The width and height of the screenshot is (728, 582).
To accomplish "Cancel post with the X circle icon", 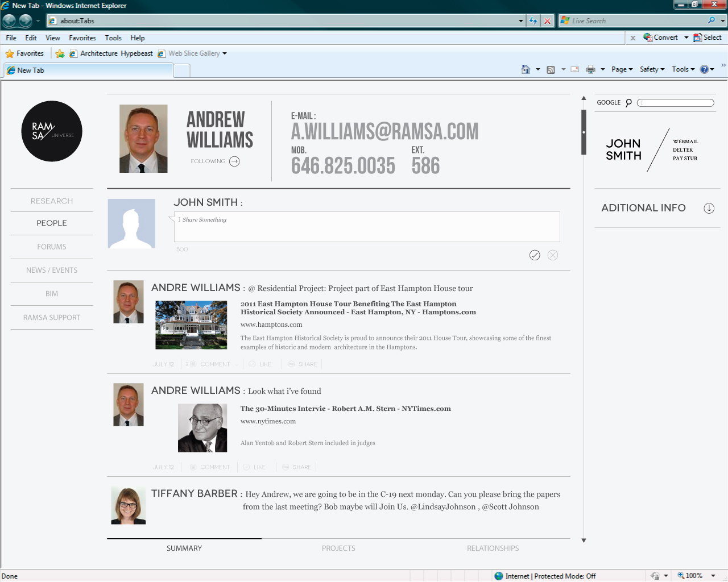I will coord(553,255).
